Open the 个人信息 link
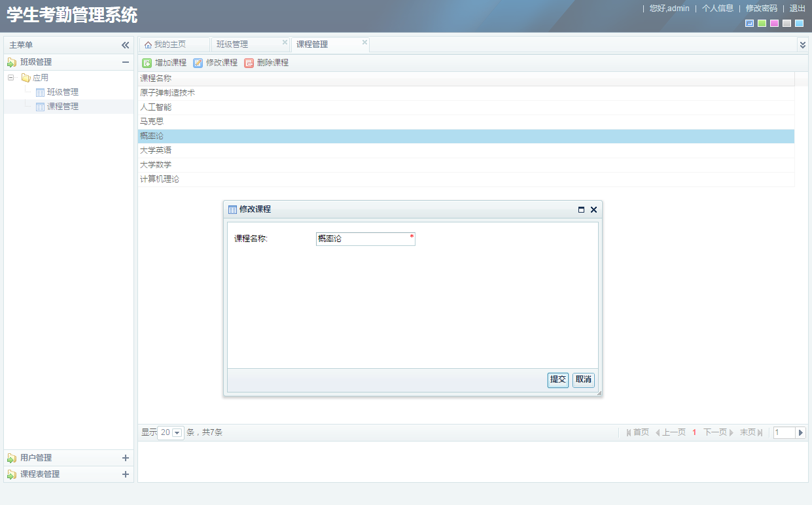The height and width of the screenshot is (505, 812). [x=718, y=9]
